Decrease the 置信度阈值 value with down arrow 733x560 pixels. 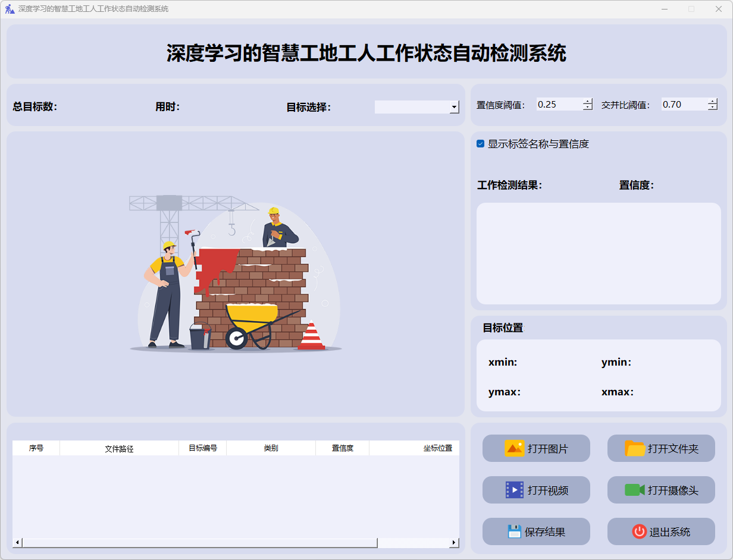(x=588, y=108)
